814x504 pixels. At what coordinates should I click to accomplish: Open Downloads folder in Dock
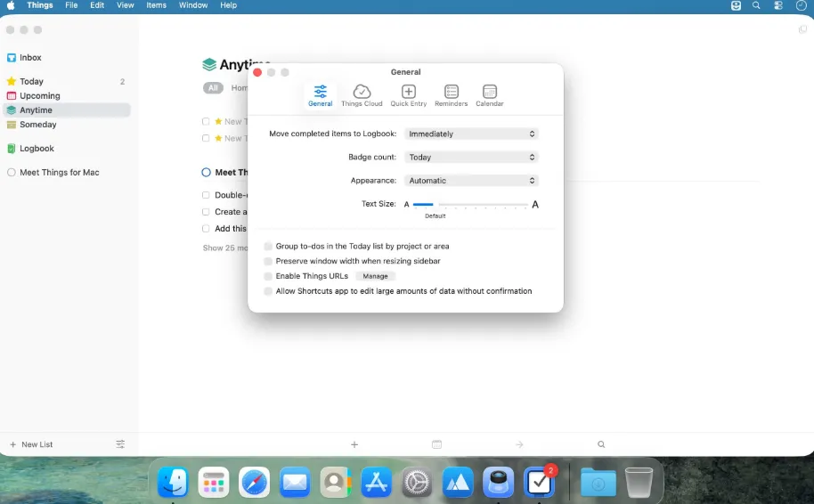(x=598, y=483)
